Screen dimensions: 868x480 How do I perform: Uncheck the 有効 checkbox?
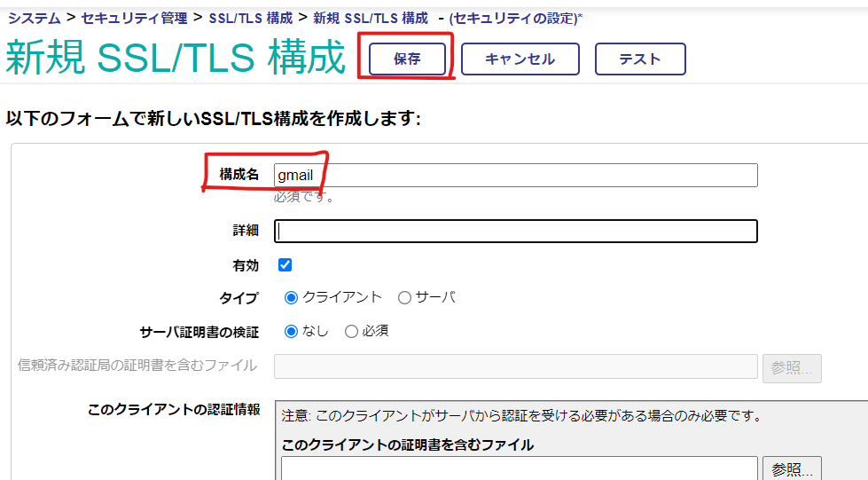pos(285,265)
